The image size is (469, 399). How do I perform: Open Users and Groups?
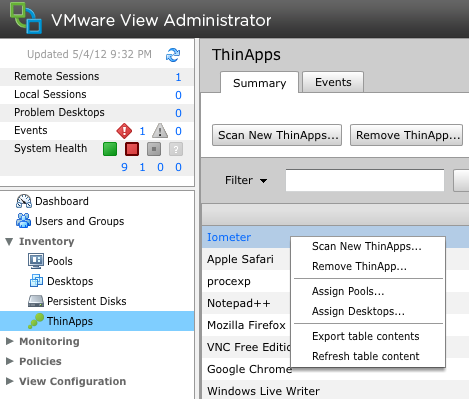point(79,221)
